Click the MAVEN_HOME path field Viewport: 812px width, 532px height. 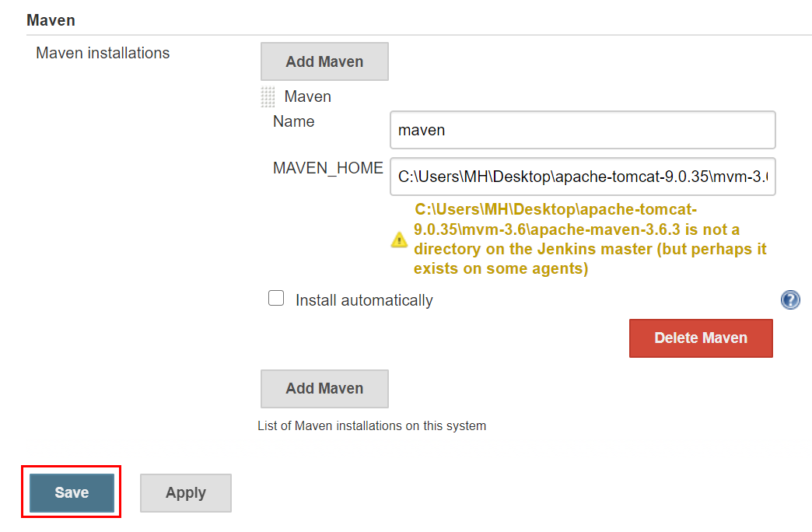click(x=583, y=177)
